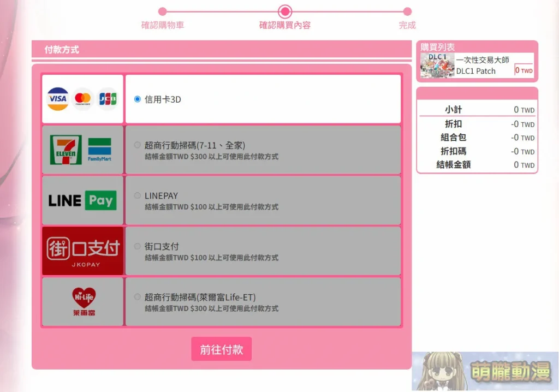Select the LINEPAY radio button
The width and height of the screenshot is (559, 392).
pos(137,195)
